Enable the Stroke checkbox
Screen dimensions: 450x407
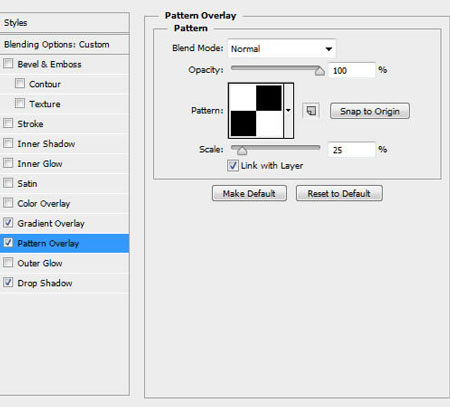(8, 123)
